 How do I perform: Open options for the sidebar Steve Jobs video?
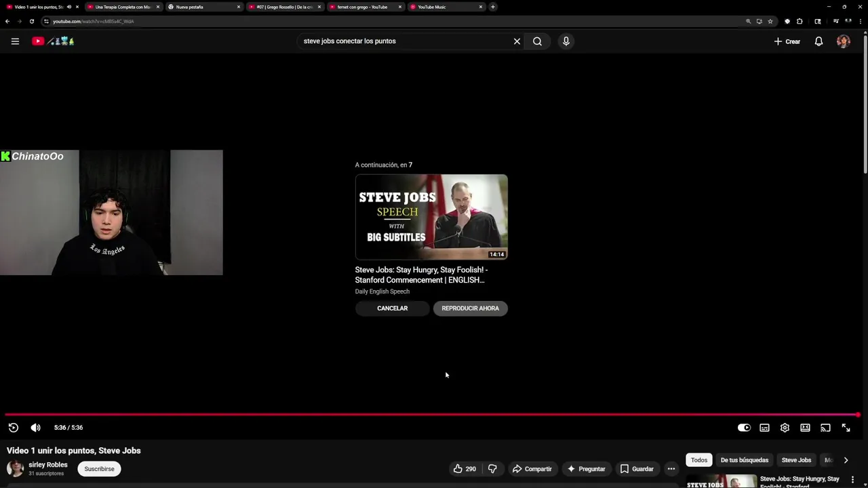(x=852, y=480)
